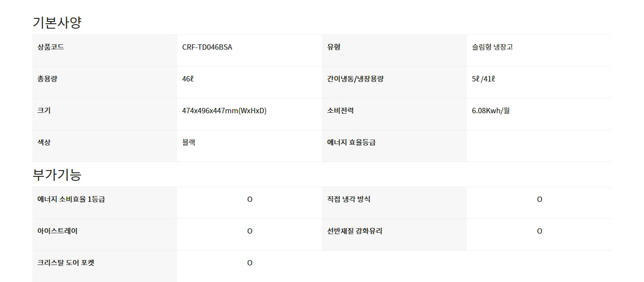
Task: Click the O mark for 직접 냉각 방식
Action: (539, 200)
